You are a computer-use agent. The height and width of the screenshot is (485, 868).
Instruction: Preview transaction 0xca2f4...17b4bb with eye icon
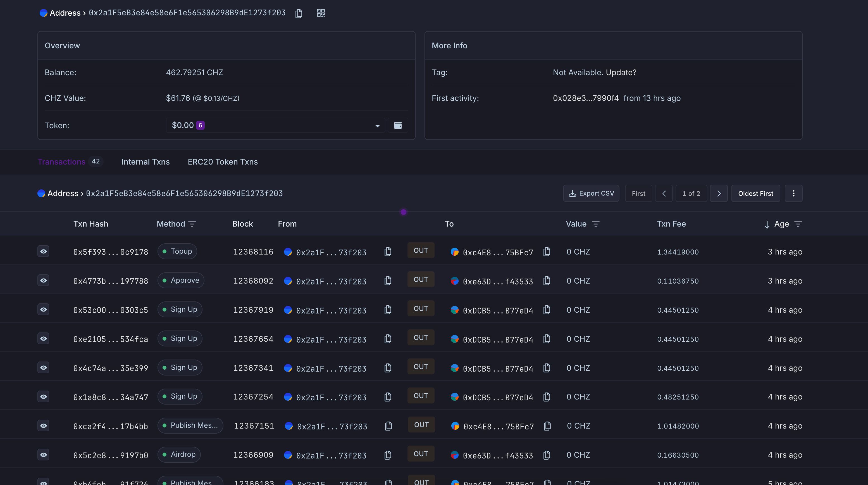click(x=44, y=426)
